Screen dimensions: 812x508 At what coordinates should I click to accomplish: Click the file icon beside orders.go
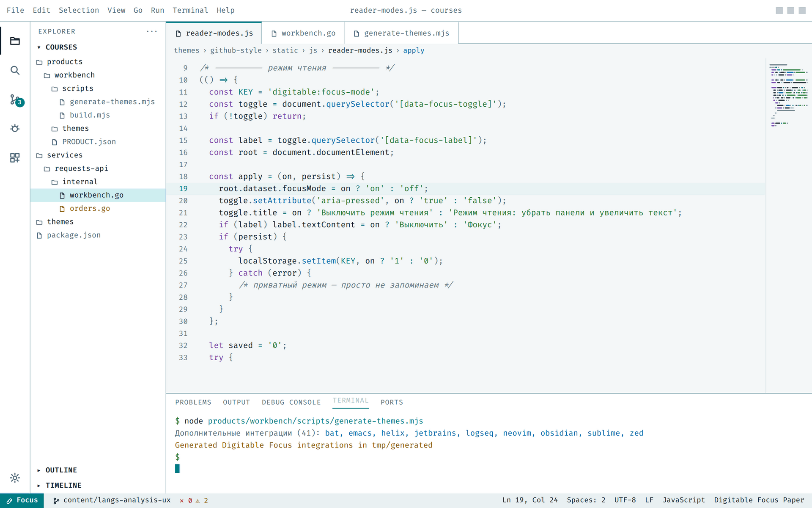point(62,209)
